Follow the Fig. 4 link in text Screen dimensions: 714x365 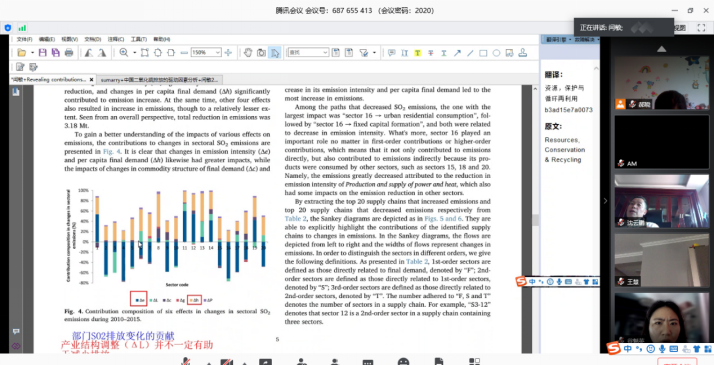click(x=111, y=152)
